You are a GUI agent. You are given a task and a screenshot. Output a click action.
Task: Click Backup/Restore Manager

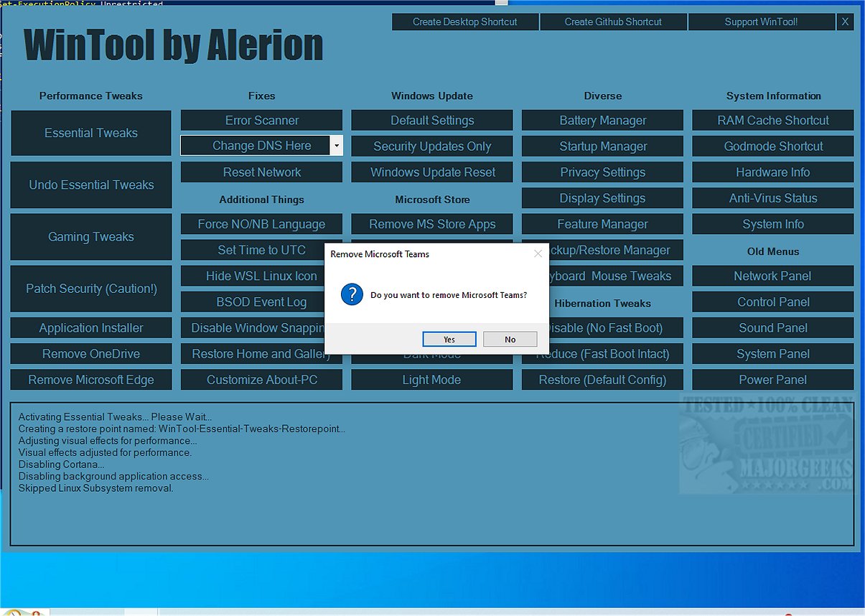click(617, 250)
